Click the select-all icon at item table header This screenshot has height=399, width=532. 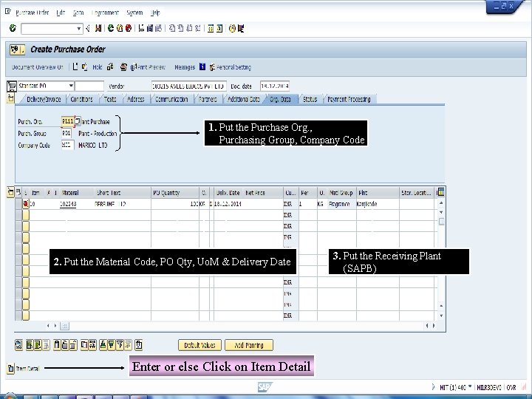18,192
